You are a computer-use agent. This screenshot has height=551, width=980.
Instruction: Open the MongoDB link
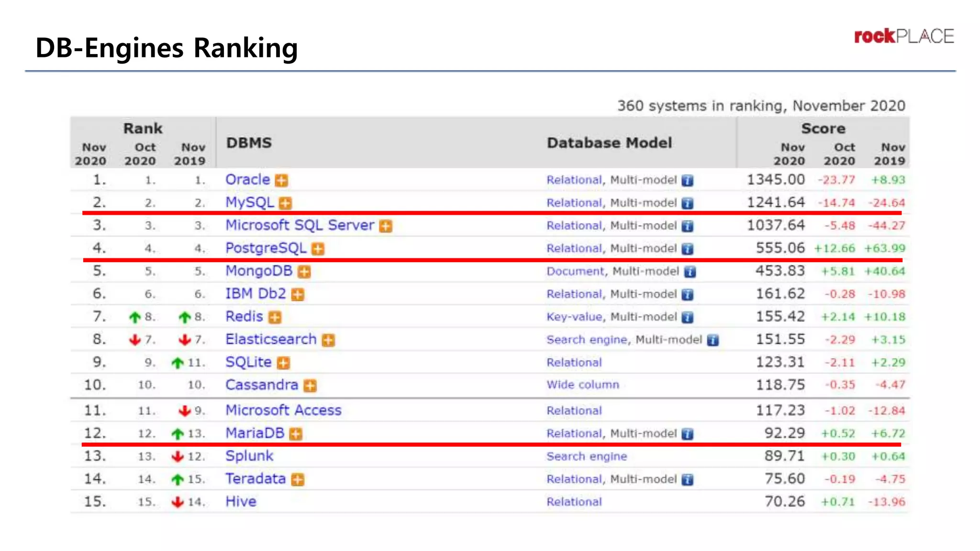pos(259,271)
